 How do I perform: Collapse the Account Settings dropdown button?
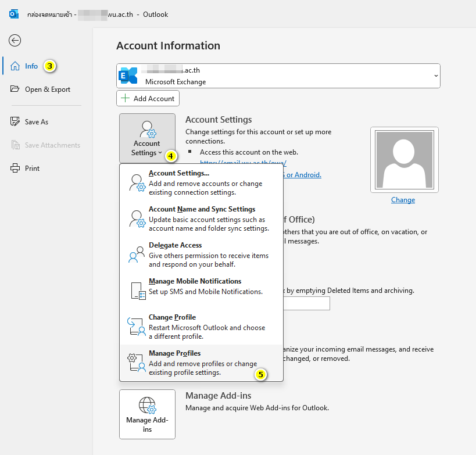(x=147, y=138)
